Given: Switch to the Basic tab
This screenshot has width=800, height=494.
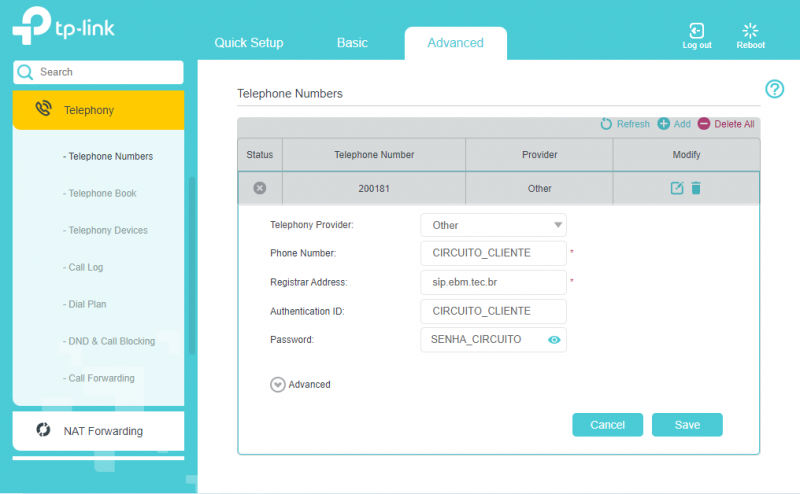Looking at the screenshot, I should 352,43.
